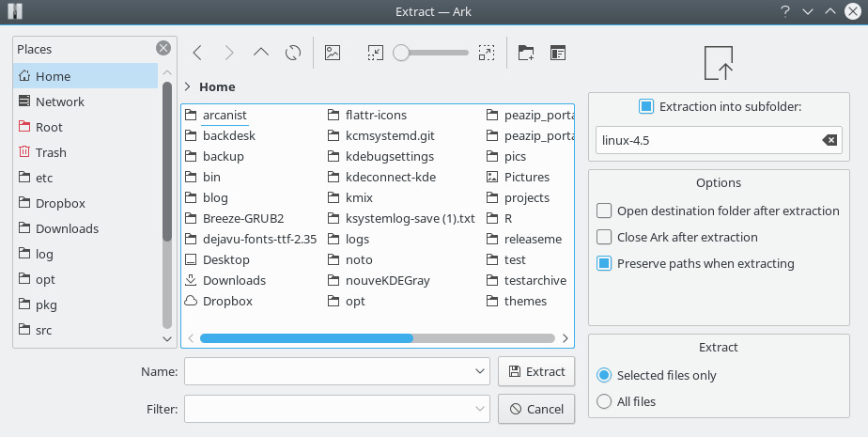Open the view options icon in the toolbar
Viewport: 868px width, 437px height.
pyautogui.click(x=558, y=53)
